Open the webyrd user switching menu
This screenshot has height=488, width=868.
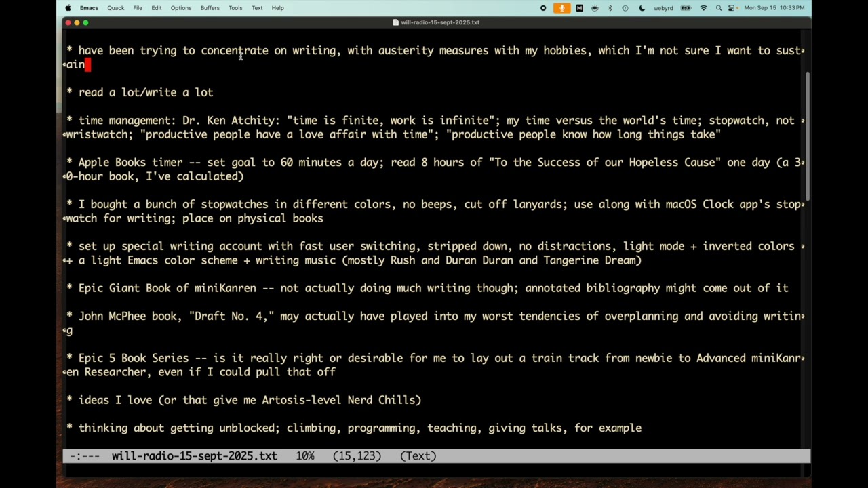point(663,8)
